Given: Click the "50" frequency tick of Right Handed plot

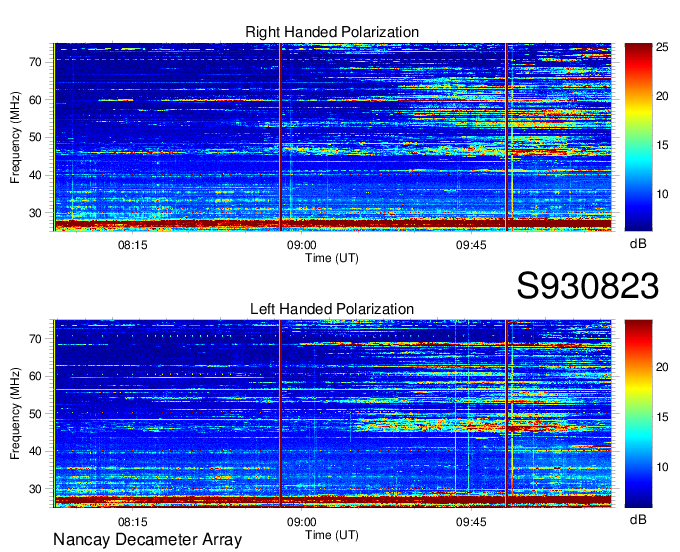Looking at the screenshot, I should click(36, 138).
